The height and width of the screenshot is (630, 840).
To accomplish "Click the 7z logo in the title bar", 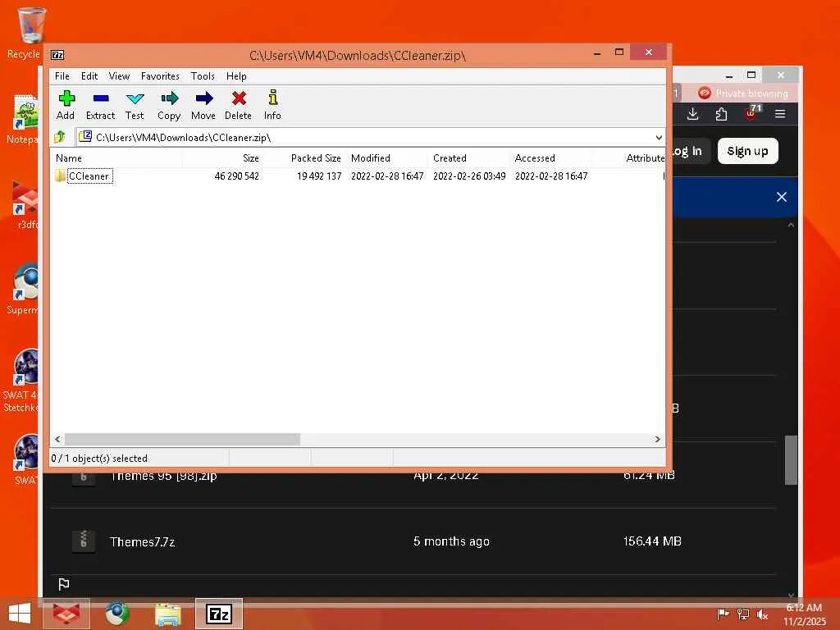I will coord(57,55).
